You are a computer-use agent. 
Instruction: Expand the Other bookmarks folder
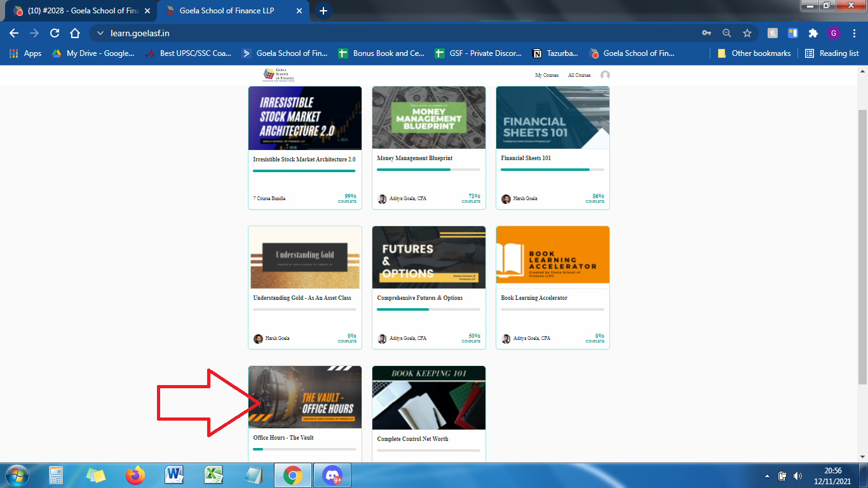754,53
